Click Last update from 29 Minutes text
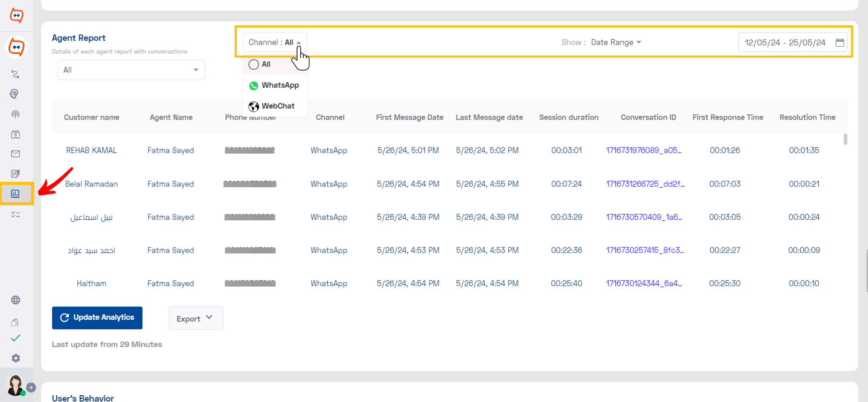Screen dimensions: 868x402 point(107,344)
